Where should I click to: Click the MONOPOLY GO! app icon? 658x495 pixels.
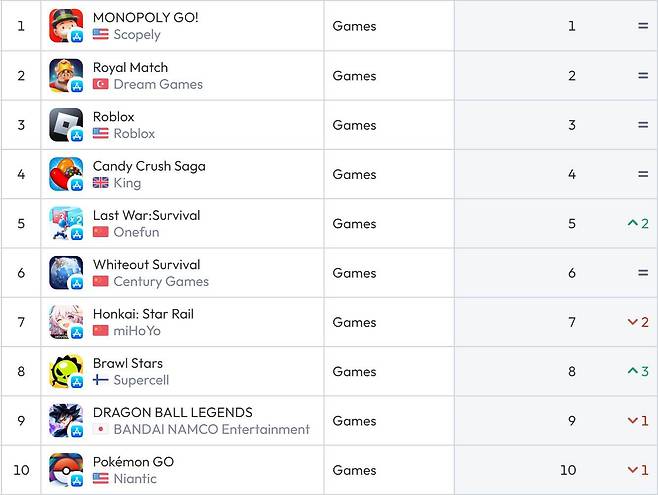[x=66, y=26]
